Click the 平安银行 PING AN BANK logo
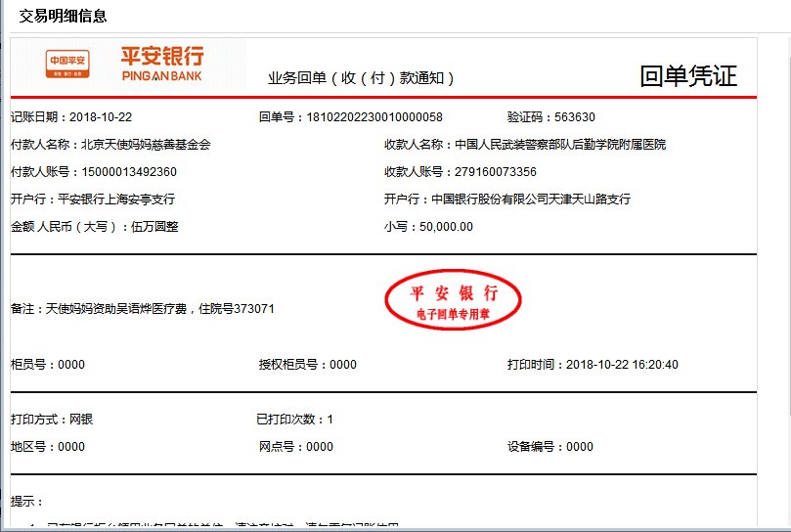 point(162,64)
